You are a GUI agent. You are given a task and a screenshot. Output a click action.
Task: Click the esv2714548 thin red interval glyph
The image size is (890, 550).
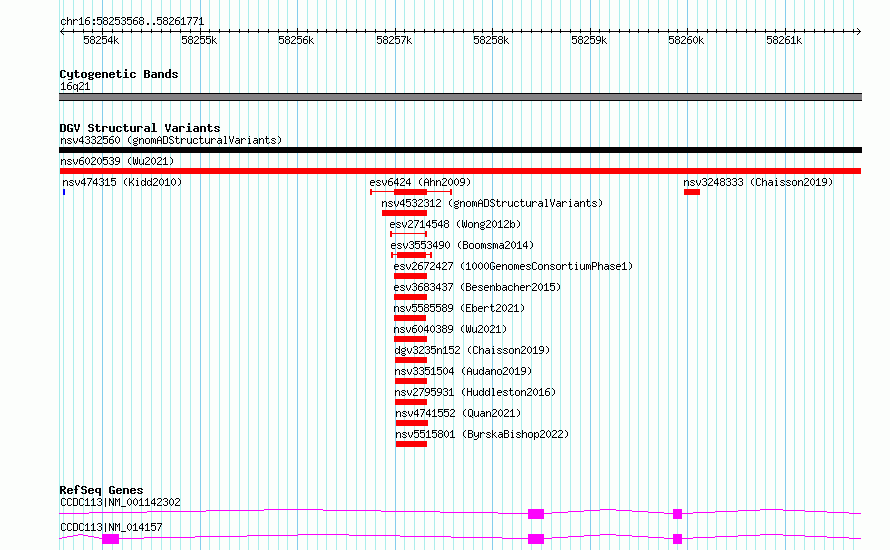(408, 234)
